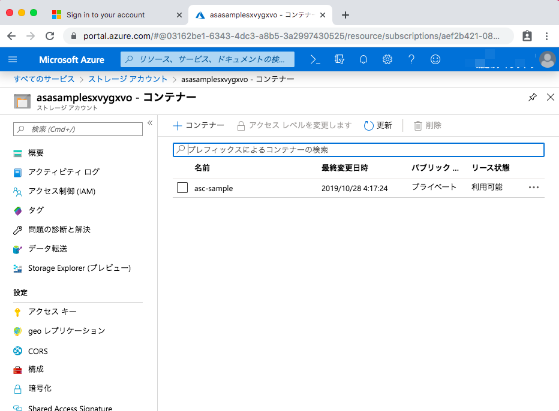559x411 pixels.
Task: Close the Sign in to your account tab
Action: click(x=179, y=15)
